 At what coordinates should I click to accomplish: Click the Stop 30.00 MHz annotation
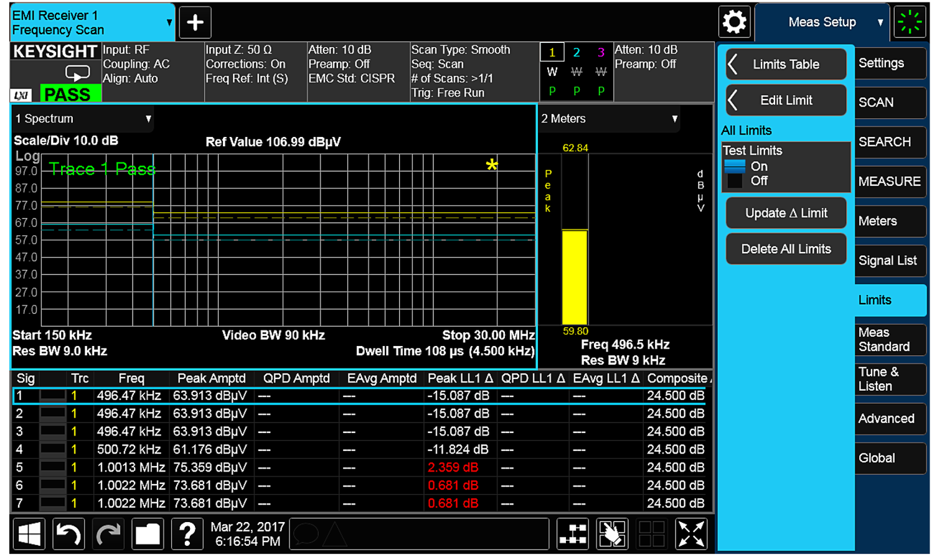click(489, 335)
